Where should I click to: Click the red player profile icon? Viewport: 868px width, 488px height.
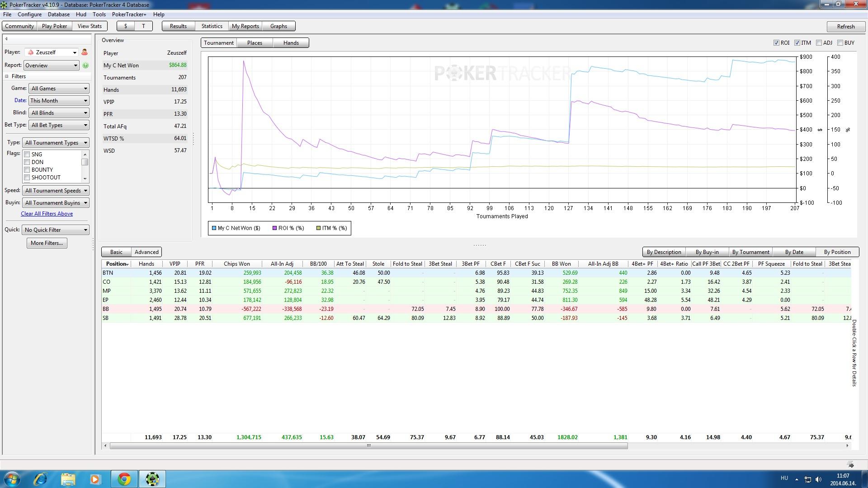[x=84, y=52]
